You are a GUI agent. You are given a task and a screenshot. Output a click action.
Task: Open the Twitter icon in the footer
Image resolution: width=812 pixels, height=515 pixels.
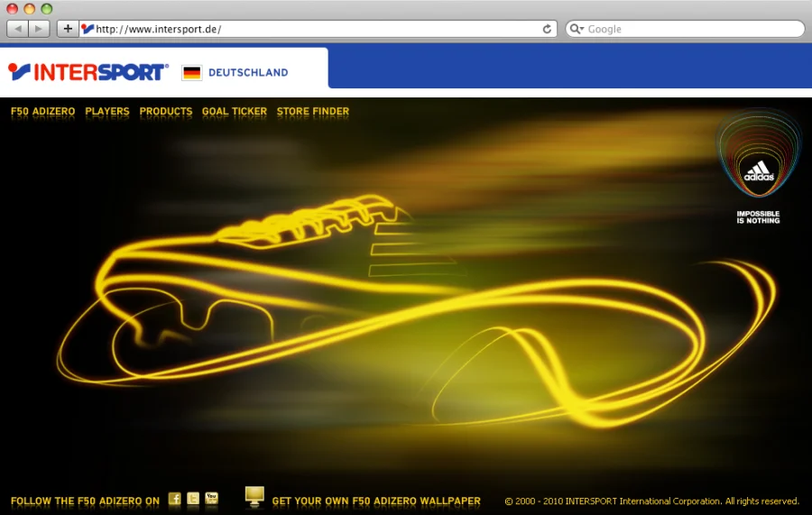click(x=193, y=499)
